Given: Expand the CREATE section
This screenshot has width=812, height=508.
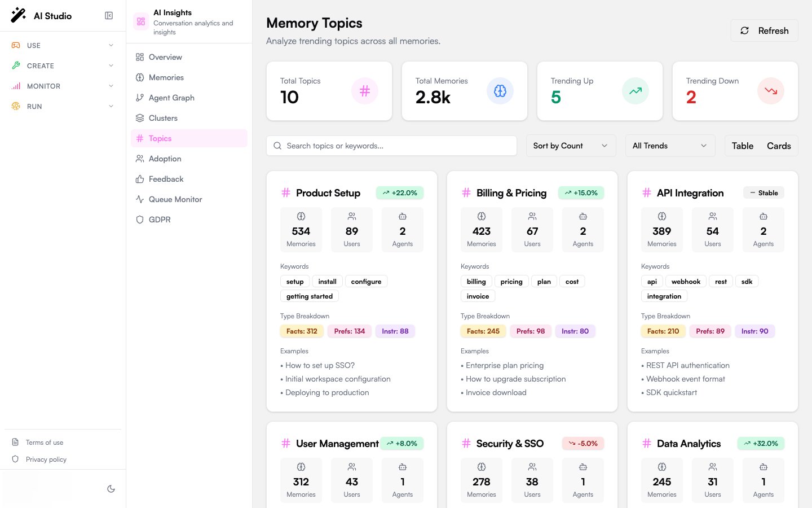Looking at the screenshot, I should [63, 65].
